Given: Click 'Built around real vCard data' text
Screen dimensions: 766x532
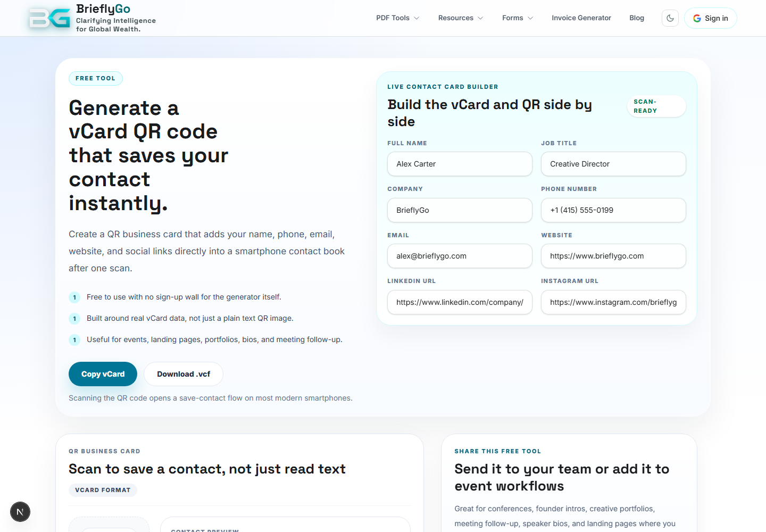Looking at the screenshot, I should pos(190,318).
